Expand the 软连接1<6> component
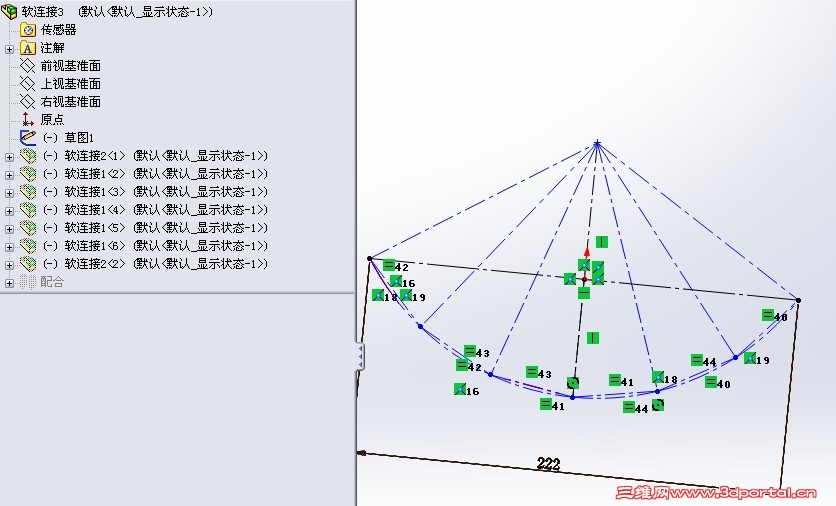836x506 pixels. pyautogui.click(x=9, y=247)
